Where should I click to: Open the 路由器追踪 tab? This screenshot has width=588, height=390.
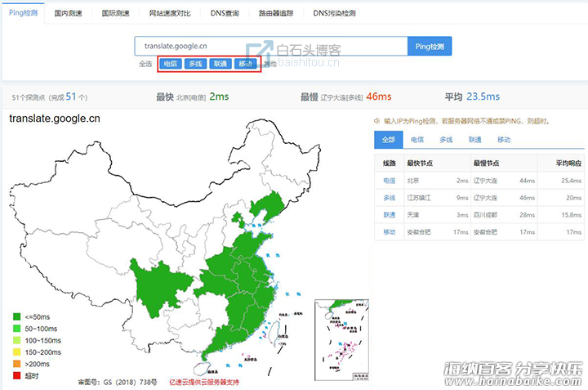point(276,13)
